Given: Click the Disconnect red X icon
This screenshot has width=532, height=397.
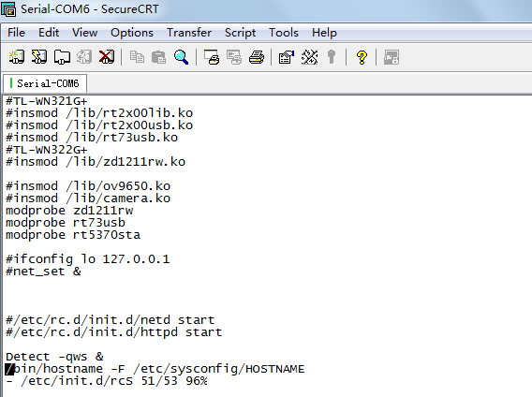Looking at the screenshot, I should pyautogui.click(x=107, y=57).
